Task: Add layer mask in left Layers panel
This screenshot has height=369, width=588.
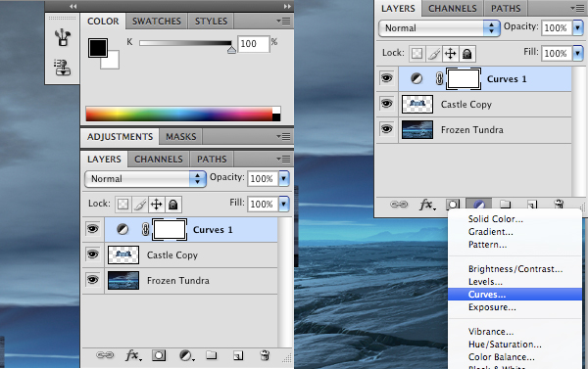Action: tap(159, 355)
